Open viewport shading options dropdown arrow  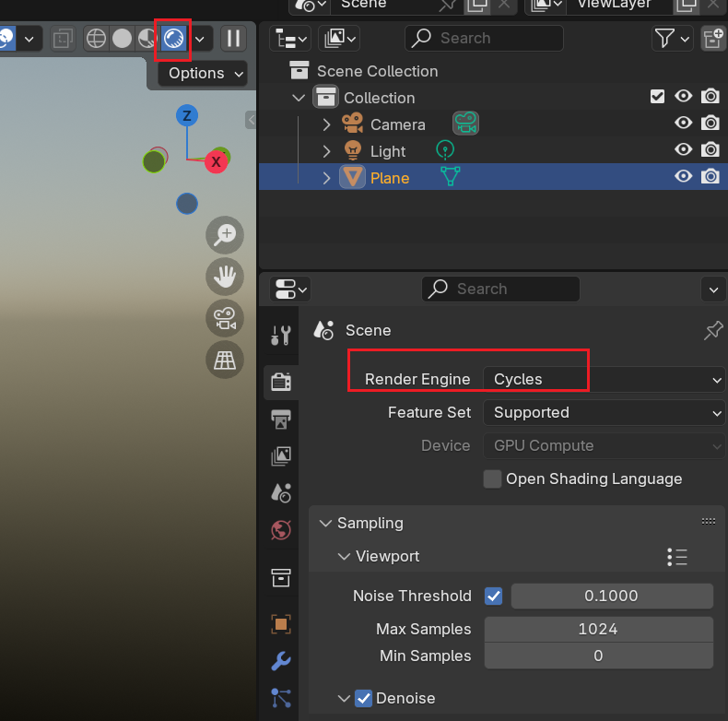click(x=200, y=39)
